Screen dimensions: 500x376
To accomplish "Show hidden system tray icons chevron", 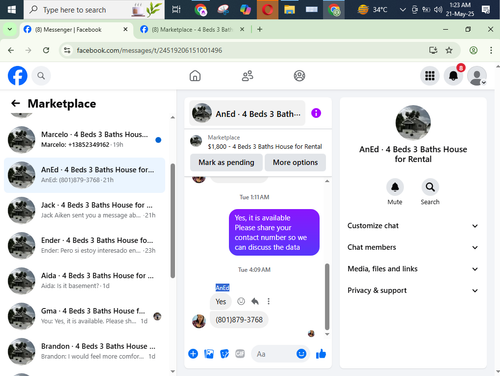I will [x=403, y=10].
